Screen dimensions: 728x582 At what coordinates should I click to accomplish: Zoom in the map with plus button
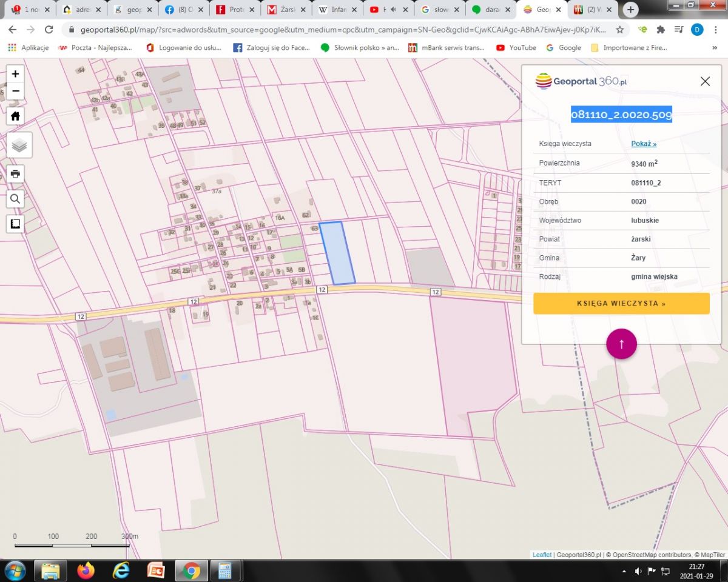point(16,74)
